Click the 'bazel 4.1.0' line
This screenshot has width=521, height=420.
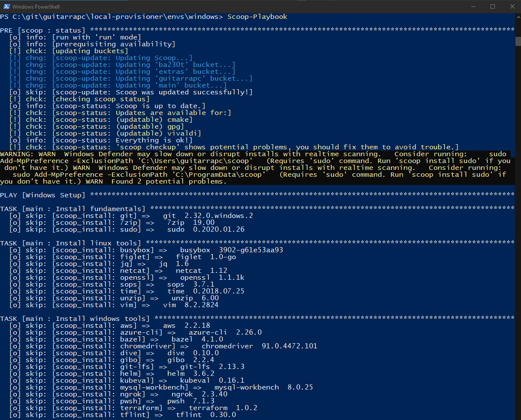point(116,339)
